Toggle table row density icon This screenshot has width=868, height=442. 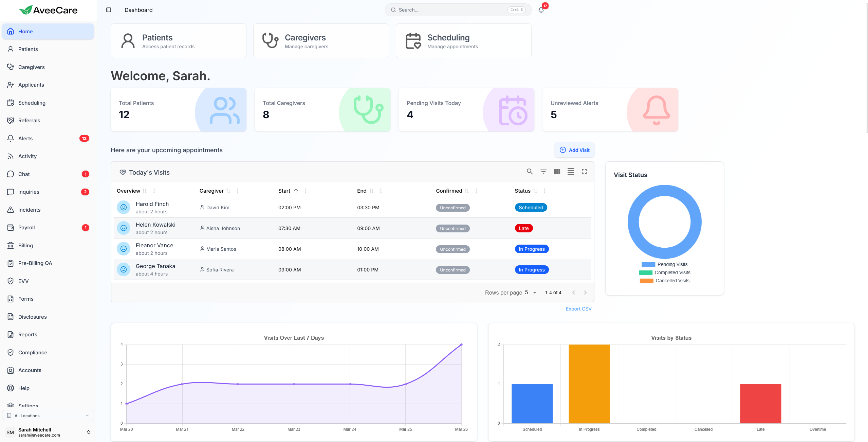pos(570,172)
